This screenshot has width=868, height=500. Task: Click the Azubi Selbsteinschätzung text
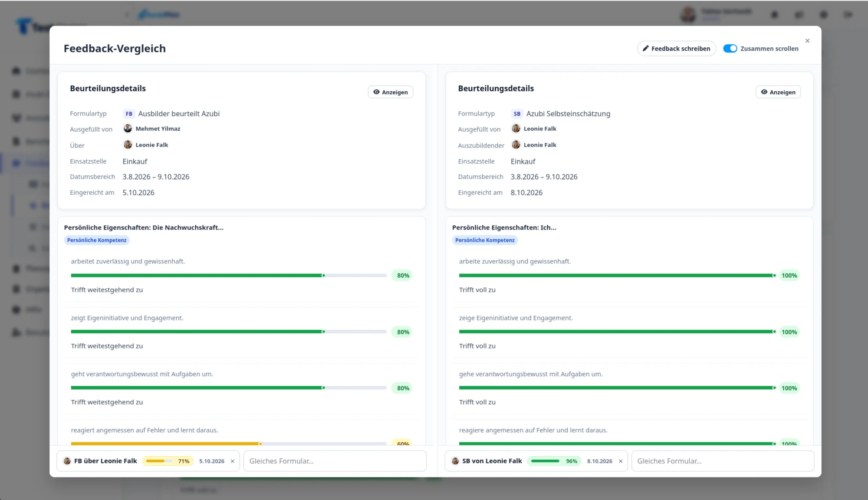coord(568,114)
